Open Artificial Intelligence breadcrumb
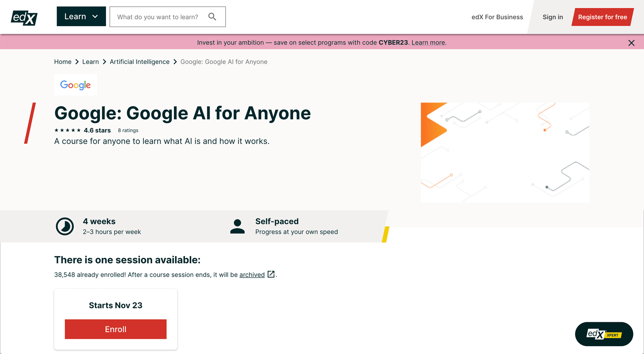This screenshot has width=644, height=354. tap(140, 62)
